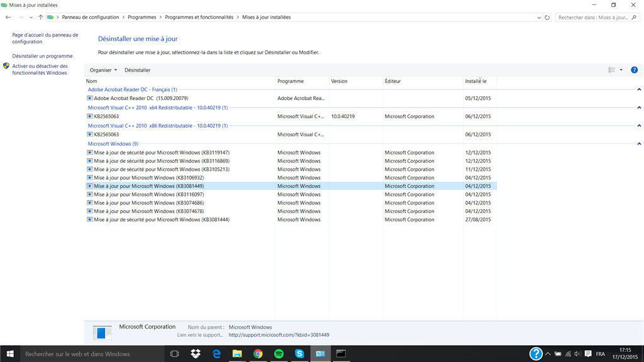The image size is (644, 362).
Task: Click version cell 10.0.40219
Action: 343,116
